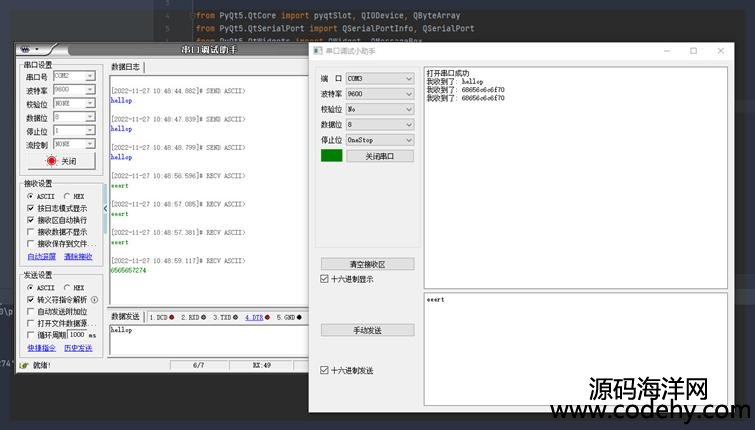The width and height of the screenshot is (755, 430).
Task: Select the 数据发送 tab
Action: (125, 317)
